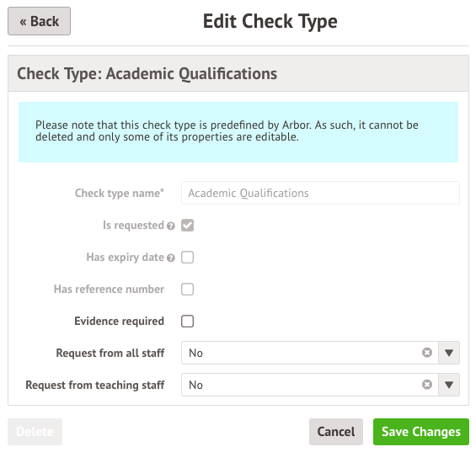The width and height of the screenshot is (476, 452).
Task: Click the Is requested help icon
Action: [171, 226]
